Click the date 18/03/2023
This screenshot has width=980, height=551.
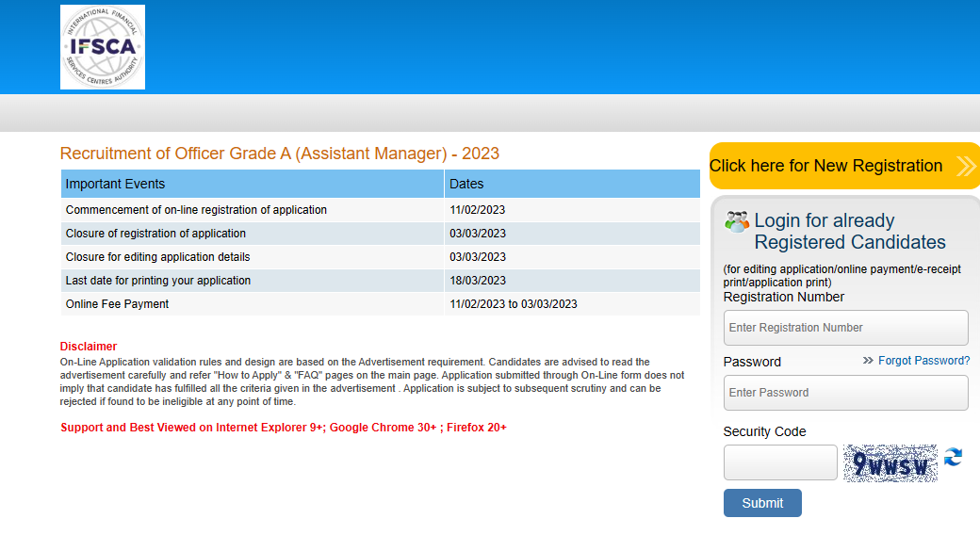[x=478, y=281]
